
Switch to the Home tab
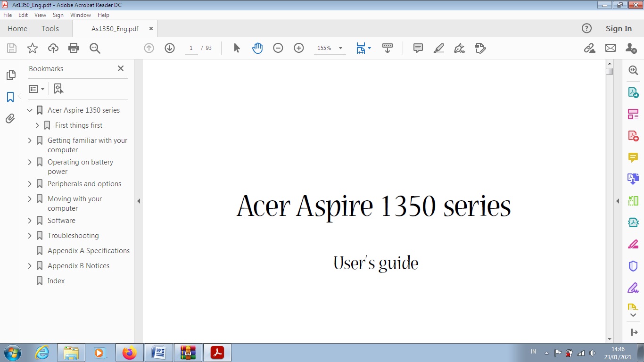click(17, 29)
